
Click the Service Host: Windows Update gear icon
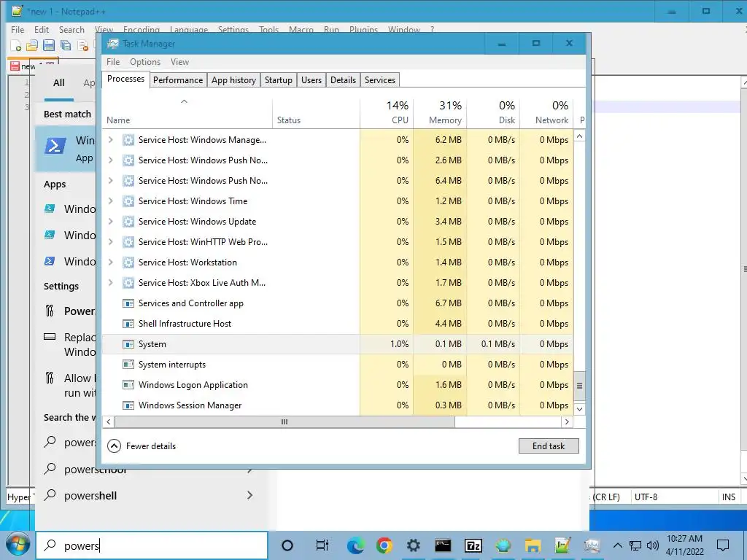click(x=128, y=222)
